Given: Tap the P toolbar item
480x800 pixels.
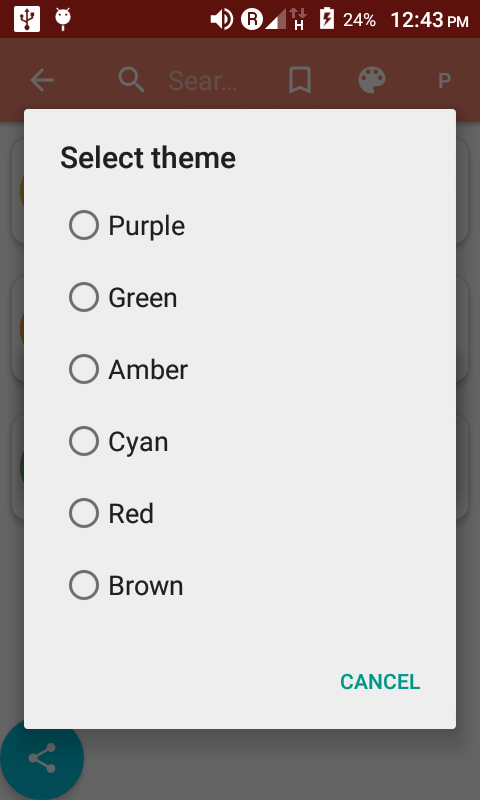Looking at the screenshot, I should 444,81.
